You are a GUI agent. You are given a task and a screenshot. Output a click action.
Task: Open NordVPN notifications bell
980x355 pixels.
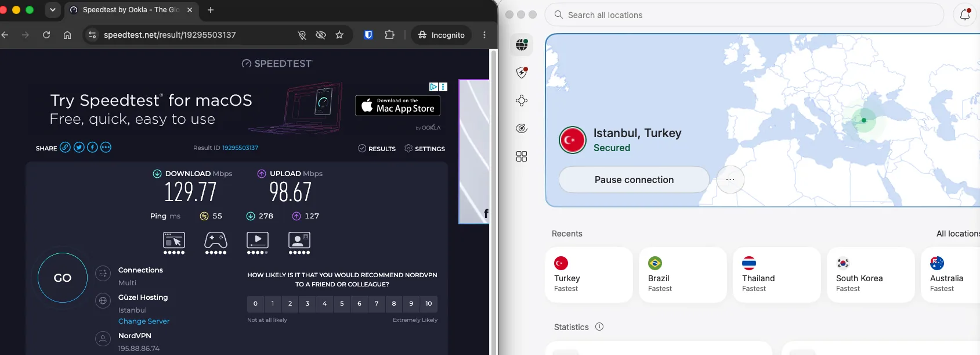tap(965, 15)
